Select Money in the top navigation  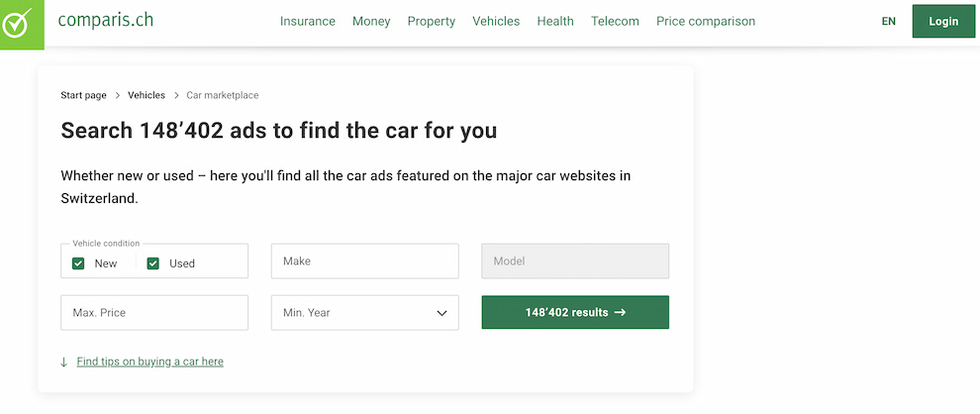coord(371,21)
